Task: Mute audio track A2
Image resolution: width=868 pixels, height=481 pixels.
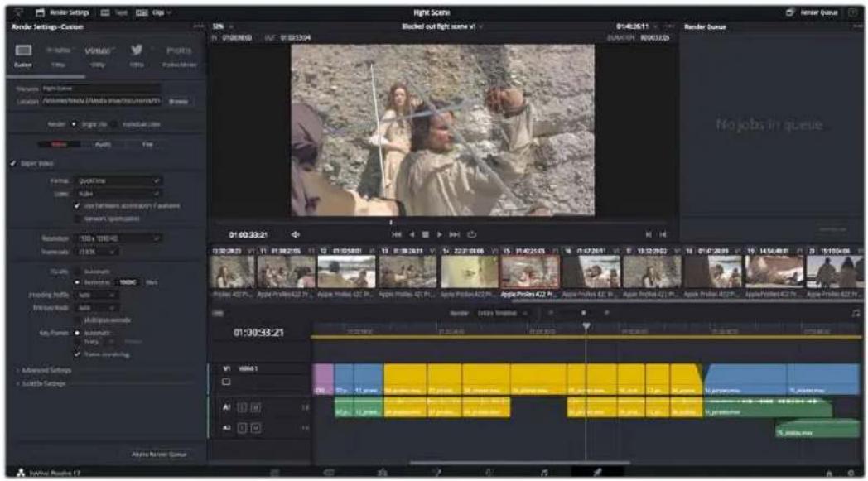Action: click(255, 428)
